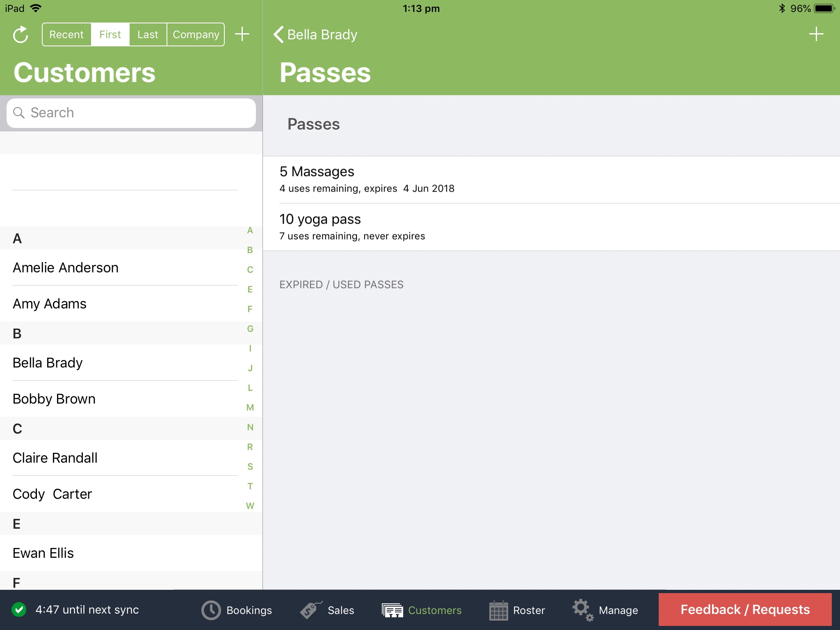Tap the plus icon to add a new pass

click(x=816, y=34)
